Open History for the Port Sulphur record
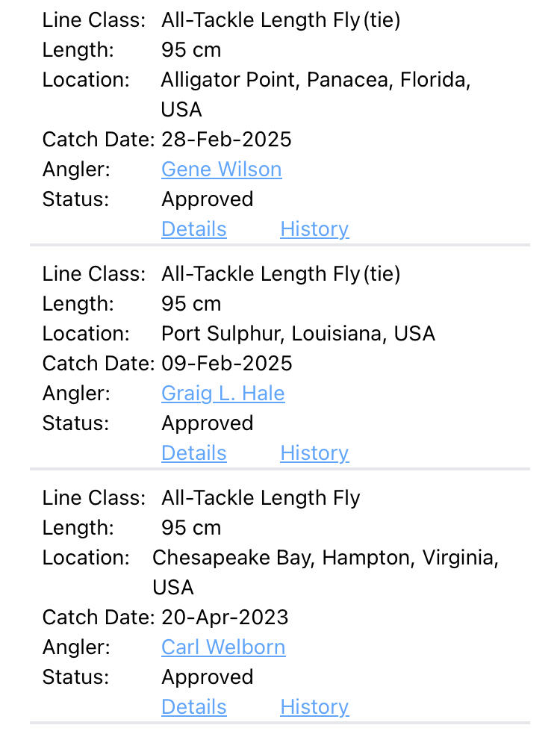This screenshot has height=734, width=560. click(314, 453)
